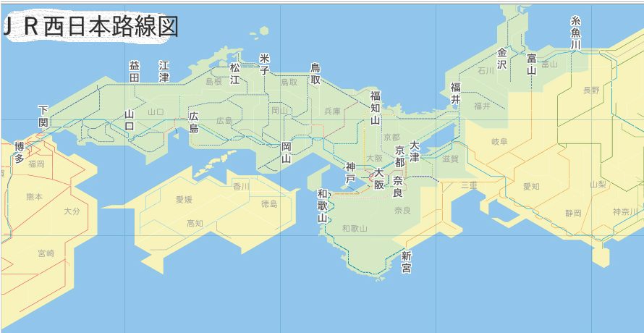
Task: Select the gray 山口 prefecture label
Action: pyautogui.click(x=156, y=111)
